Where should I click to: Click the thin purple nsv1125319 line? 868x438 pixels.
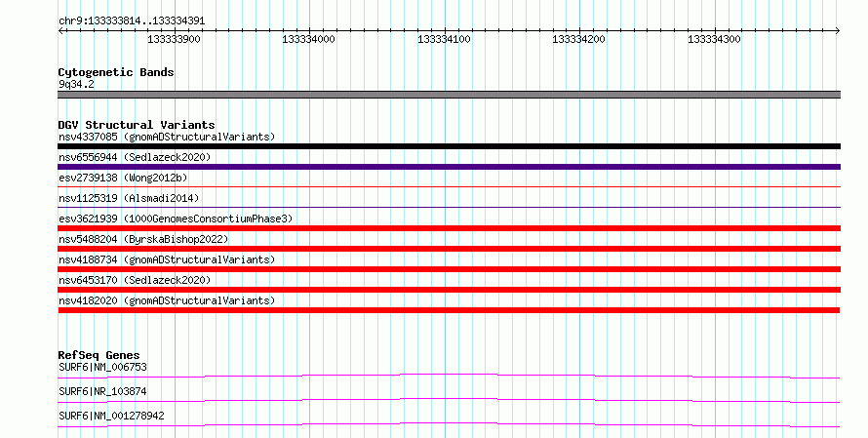tap(449, 208)
